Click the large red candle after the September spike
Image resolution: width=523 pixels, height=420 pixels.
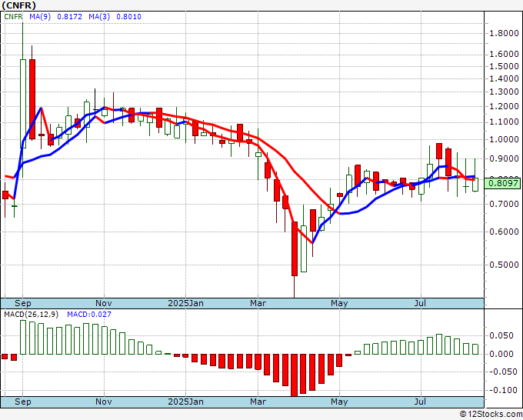32,99
